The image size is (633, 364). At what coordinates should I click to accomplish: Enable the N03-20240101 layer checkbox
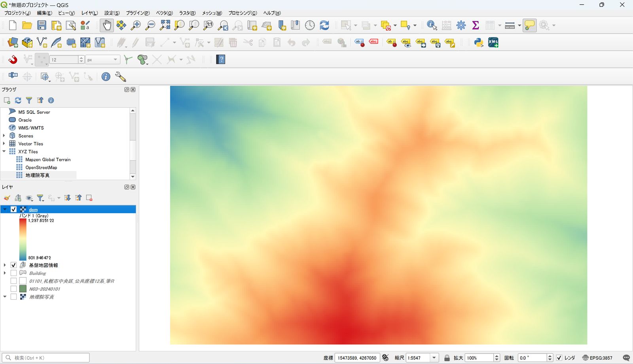[x=13, y=289]
